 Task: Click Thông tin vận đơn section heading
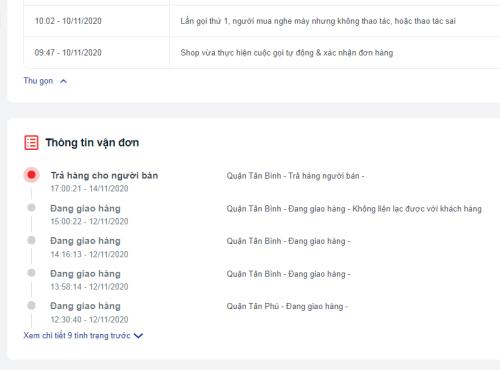[92, 143]
